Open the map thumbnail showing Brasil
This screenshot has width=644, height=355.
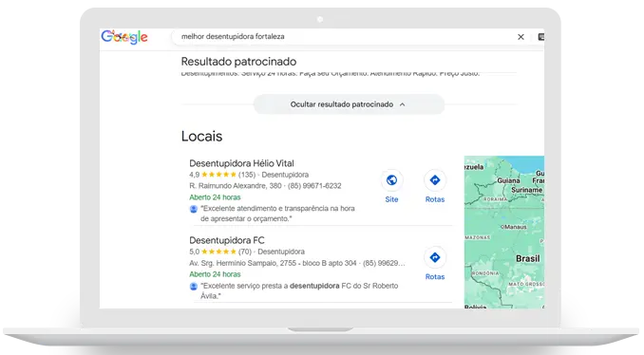(x=504, y=232)
